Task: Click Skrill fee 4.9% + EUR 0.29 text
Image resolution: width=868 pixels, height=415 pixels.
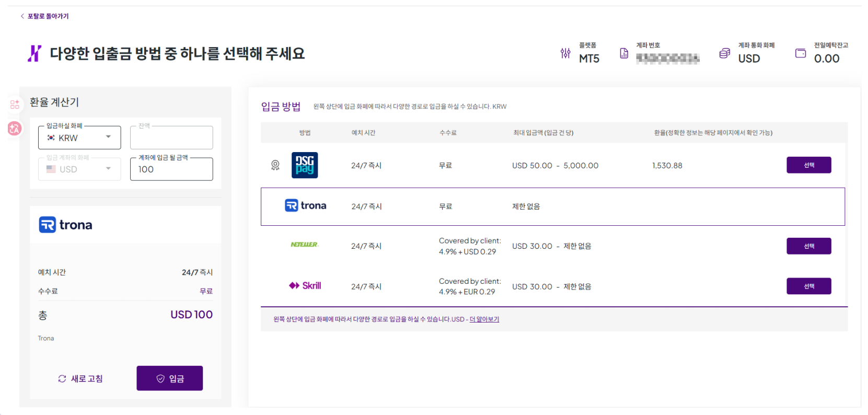Action: [x=470, y=286]
